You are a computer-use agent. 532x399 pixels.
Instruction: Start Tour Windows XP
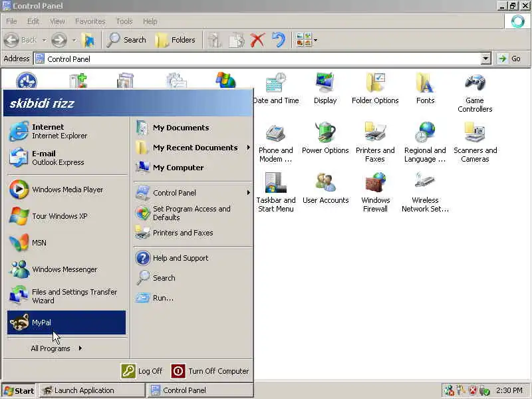66,216
